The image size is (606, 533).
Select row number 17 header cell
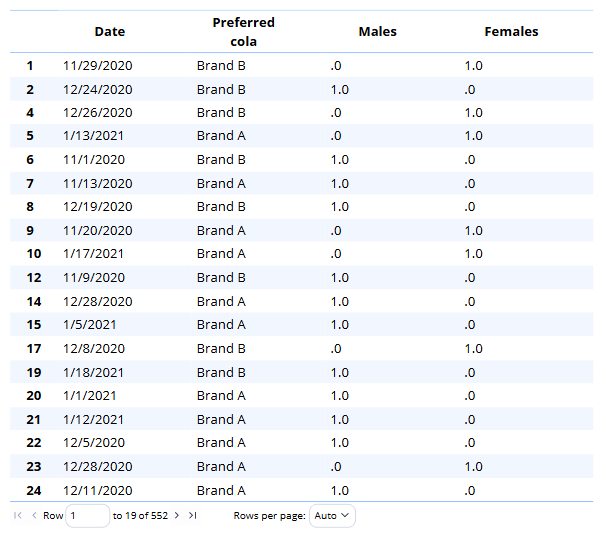30,349
